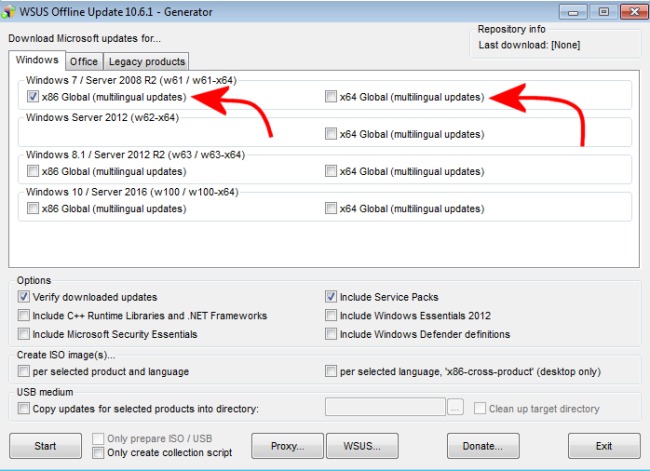This screenshot has height=471, width=650.
Task: Check Windows Server 2012 x64 Global updates
Action: pos(331,134)
